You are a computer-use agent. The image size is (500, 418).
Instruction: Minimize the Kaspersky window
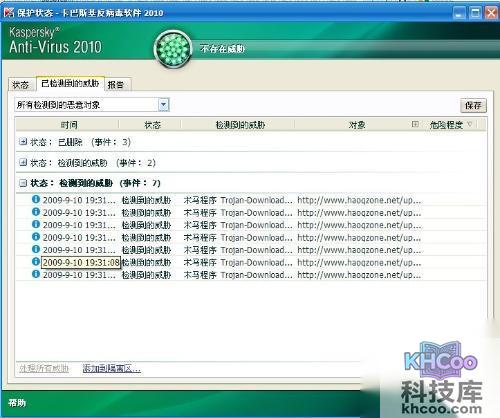(x=459, y=13)
